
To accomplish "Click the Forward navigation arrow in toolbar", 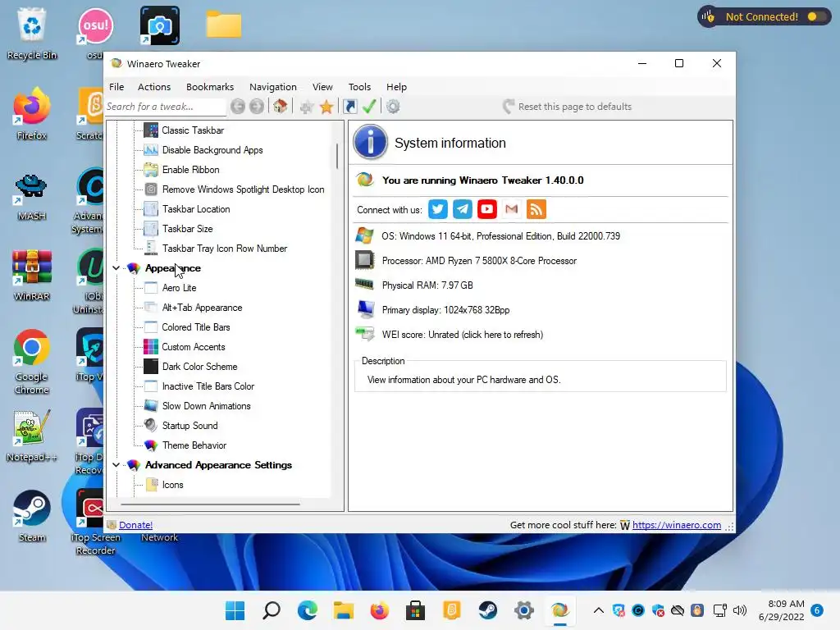I will click(257, 107).
